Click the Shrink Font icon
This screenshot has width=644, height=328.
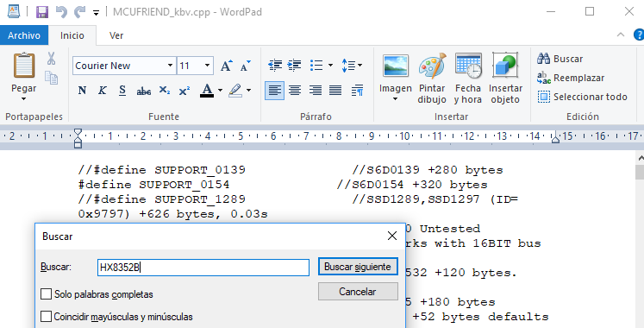point(246,66)
